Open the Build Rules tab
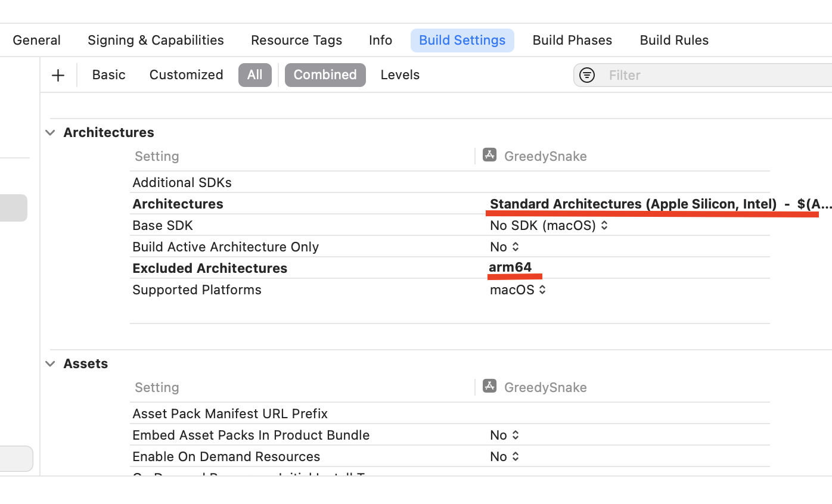The image size is (832, 504). tap(674, 40)
